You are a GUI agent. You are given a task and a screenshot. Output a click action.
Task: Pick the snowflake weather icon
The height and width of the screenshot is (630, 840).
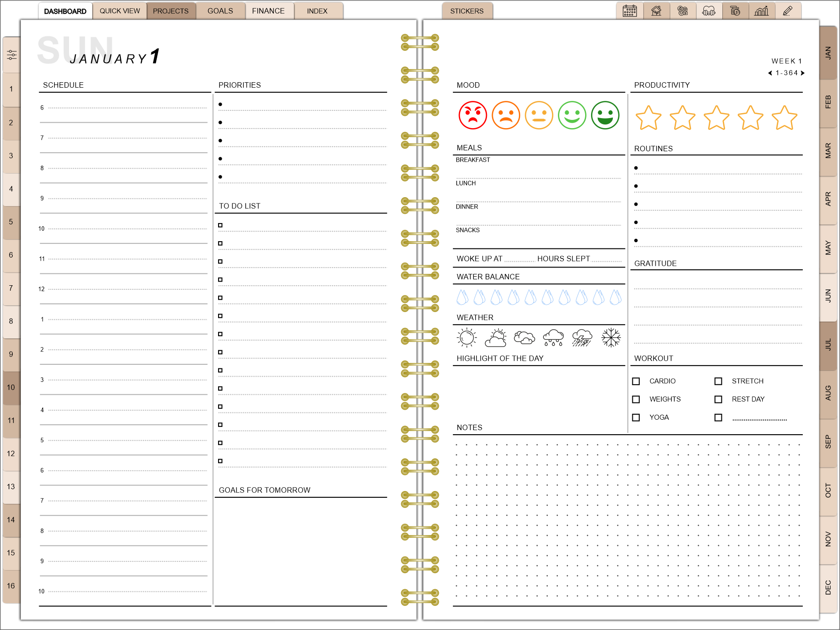pyautogui.click(x=611, y=338)
